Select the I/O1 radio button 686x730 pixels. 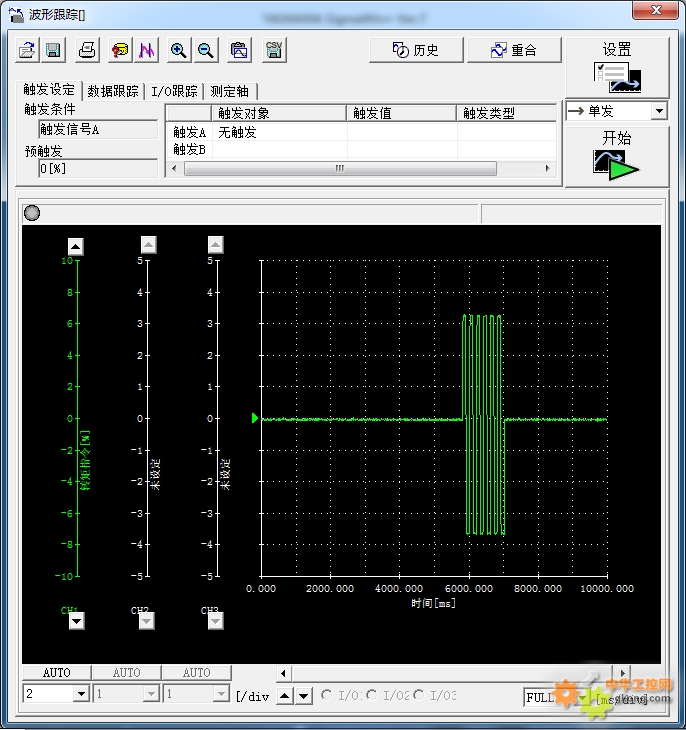(327, 695)
